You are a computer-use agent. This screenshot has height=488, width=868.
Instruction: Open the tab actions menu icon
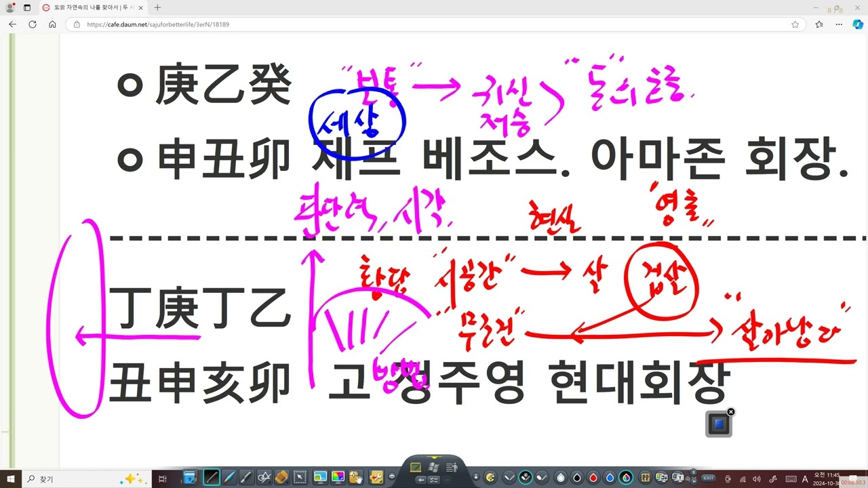(27, 7)
